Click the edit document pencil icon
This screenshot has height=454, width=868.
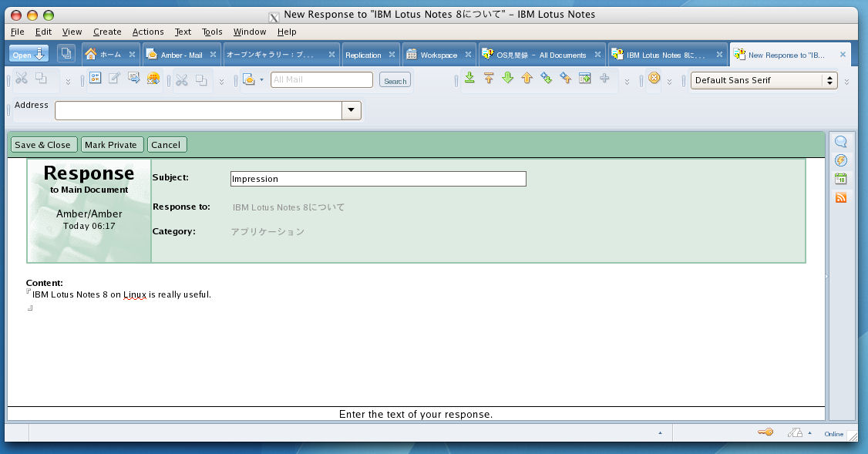point(115,78)
